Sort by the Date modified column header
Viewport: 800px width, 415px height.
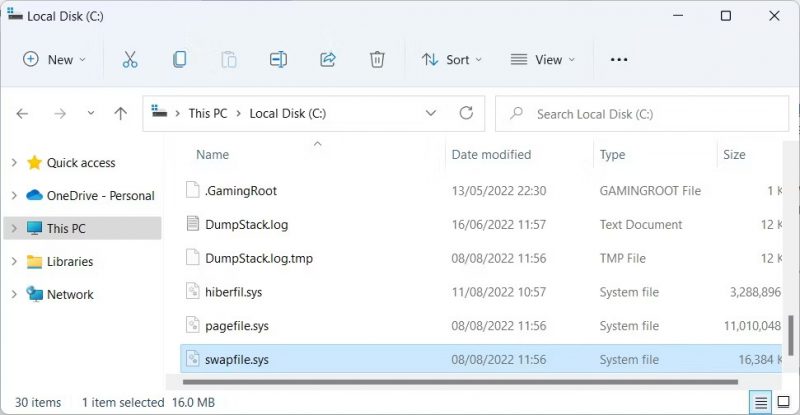pos(491,155)
